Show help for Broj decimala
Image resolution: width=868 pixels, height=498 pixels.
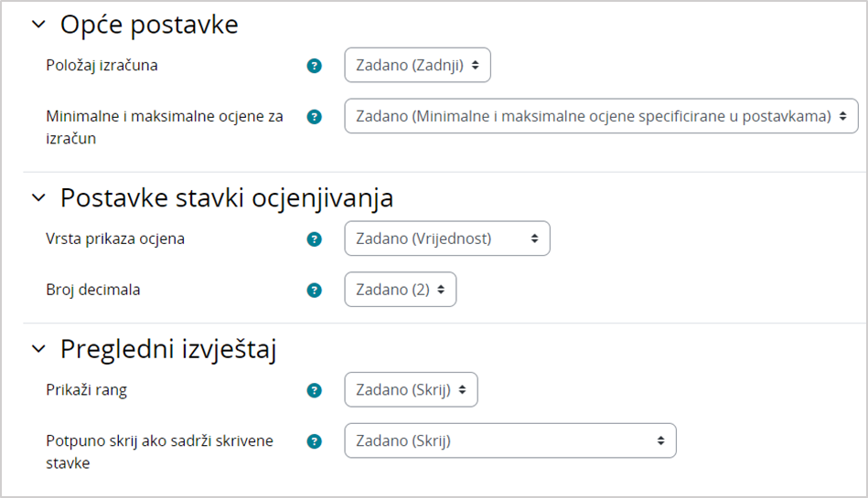click(315, 291)
